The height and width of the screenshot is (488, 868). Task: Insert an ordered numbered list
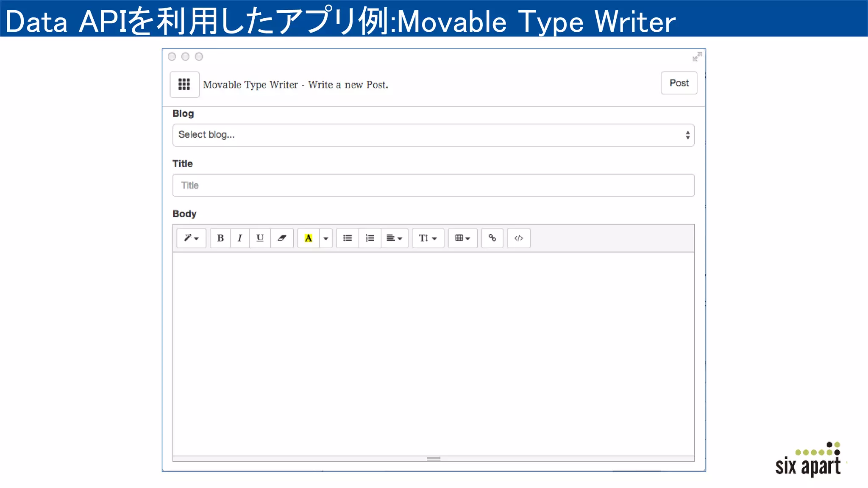coord(370,238)
